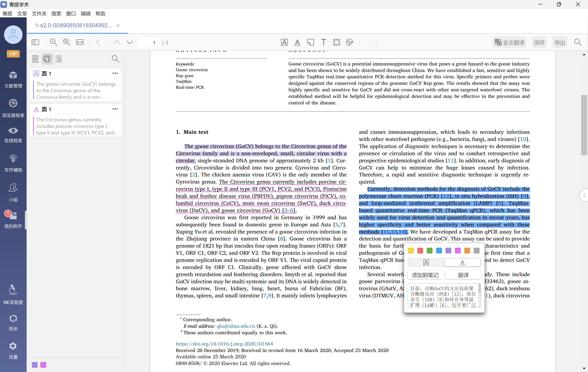The image size is (588, 372).
Task: Pick green in the popup palette
Action: point(430,250)
